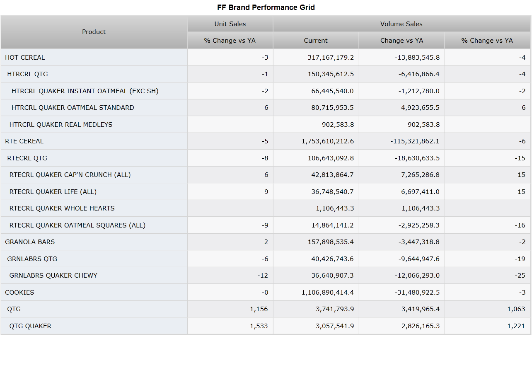Click the value -7,265,286.8

[419, 175]
